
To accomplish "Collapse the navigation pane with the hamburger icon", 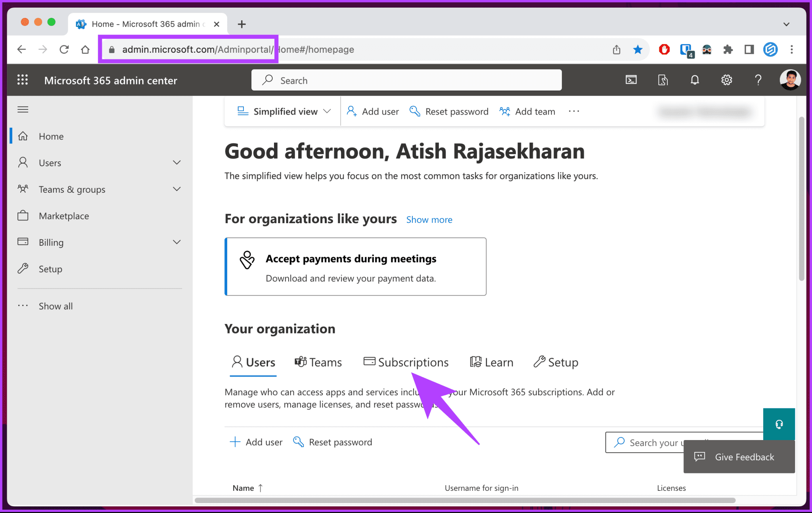I will point(23,109).
